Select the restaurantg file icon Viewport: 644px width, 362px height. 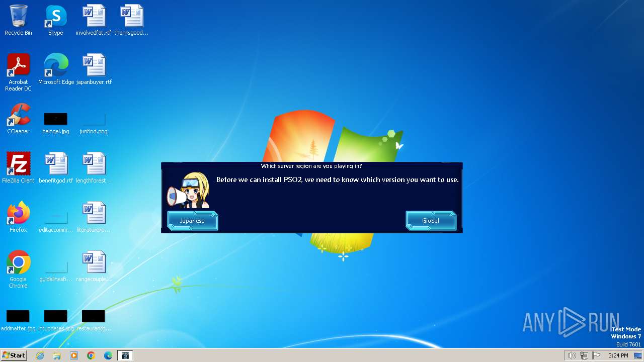tap(94, 320)
